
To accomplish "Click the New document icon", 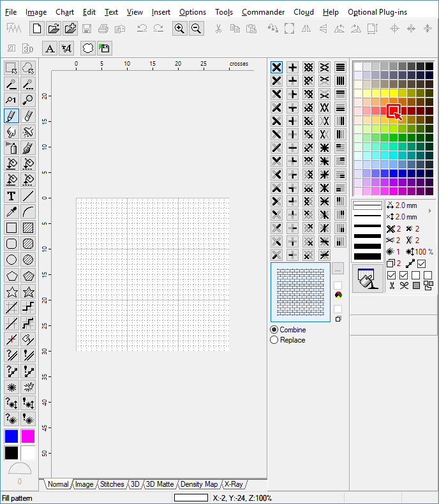I will 38,28.
